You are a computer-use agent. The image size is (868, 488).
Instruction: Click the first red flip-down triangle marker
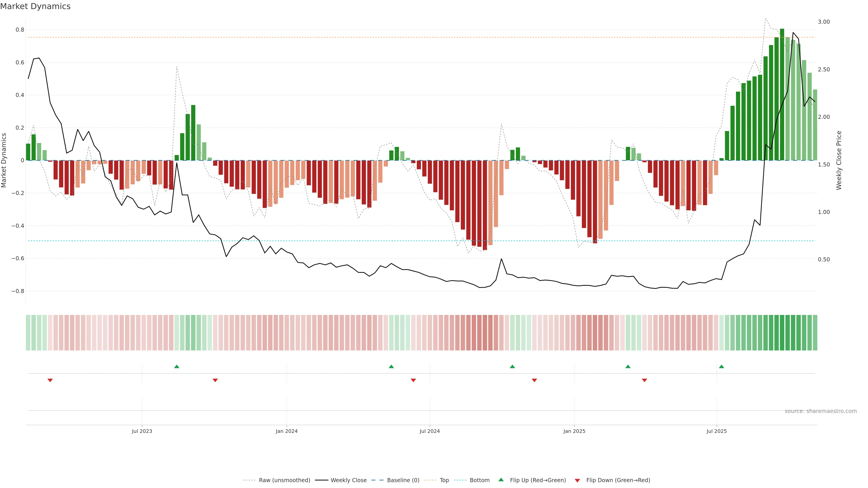(x=50, y=380)
